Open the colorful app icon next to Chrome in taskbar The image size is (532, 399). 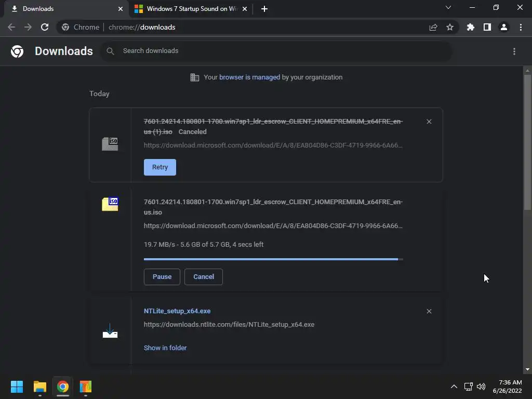[86, 387]
